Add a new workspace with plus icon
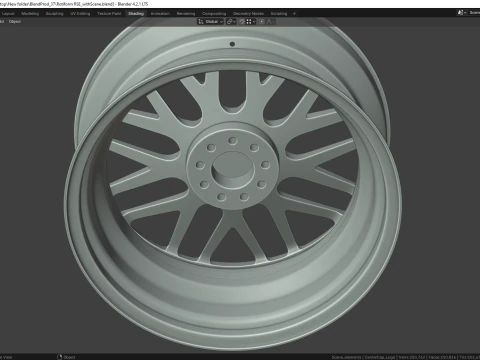Image resolution: width=480 pixels, height=360 pixels. click(x=294, y=14)
